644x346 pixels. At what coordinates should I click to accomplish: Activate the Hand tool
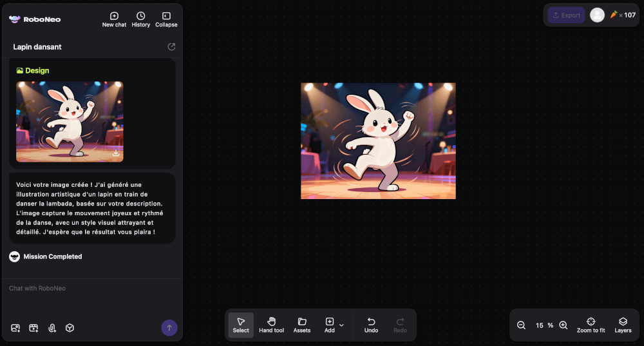pos(272,325)
